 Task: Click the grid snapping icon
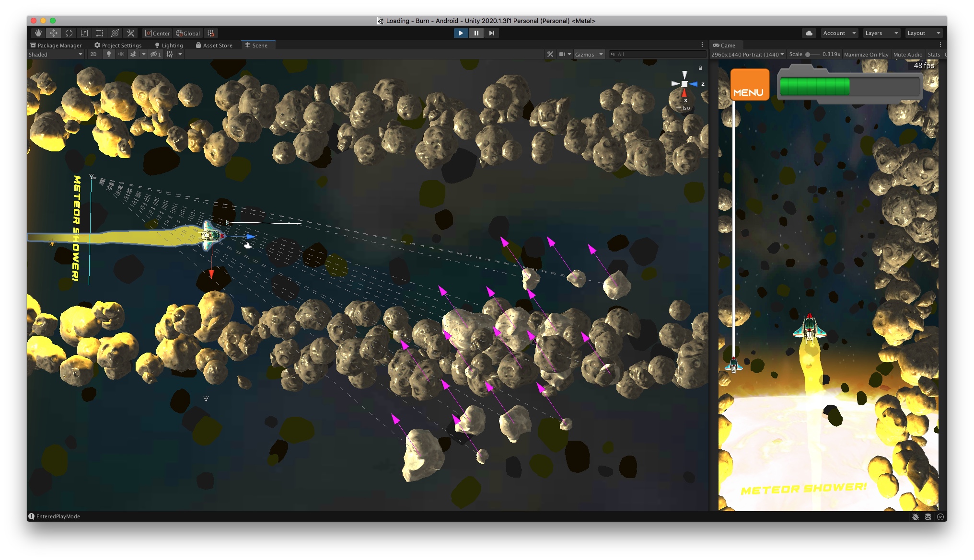coord(211,33)
